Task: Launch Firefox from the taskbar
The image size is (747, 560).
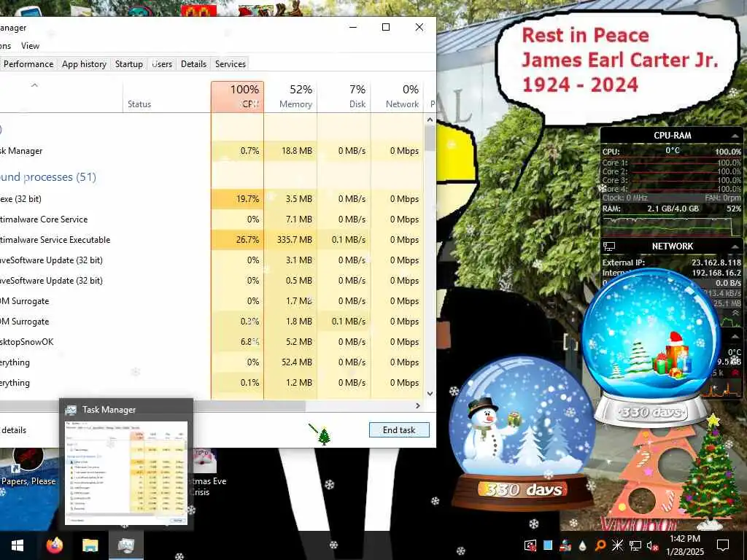Action: pyautogui.click(x=55, y=545)
